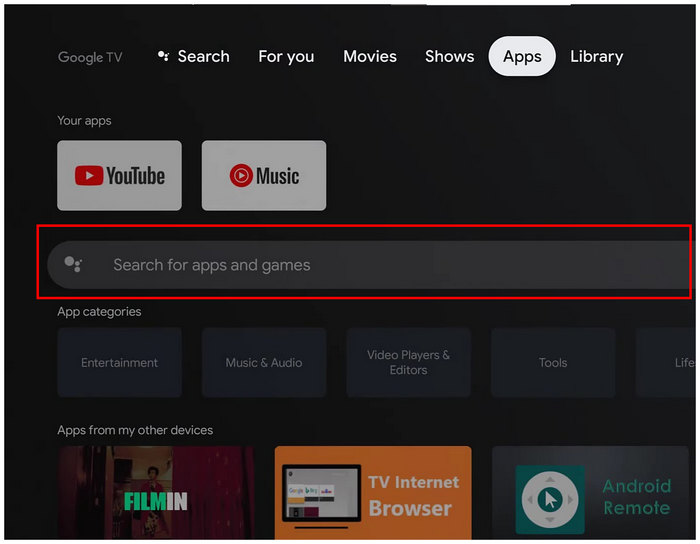This screenshot has width=700, height=544.
Task: Click the 'Your apps' heading
Action: (x=84, y=121)
